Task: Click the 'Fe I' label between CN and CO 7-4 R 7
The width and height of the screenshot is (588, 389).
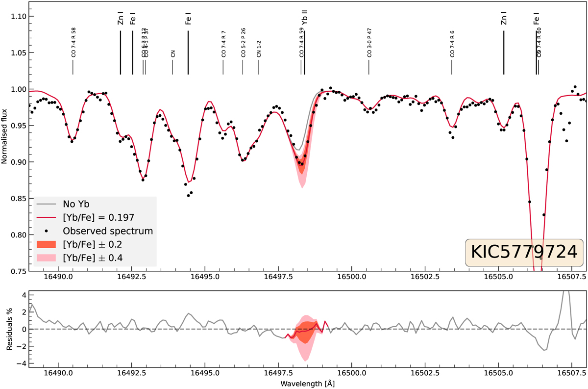Action: pos(188,19)
